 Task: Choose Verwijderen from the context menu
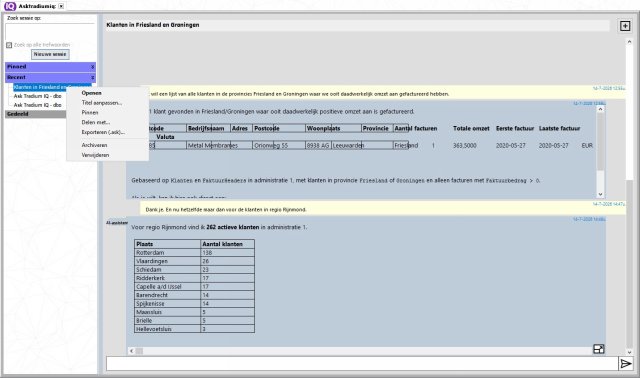coord(95,155)
